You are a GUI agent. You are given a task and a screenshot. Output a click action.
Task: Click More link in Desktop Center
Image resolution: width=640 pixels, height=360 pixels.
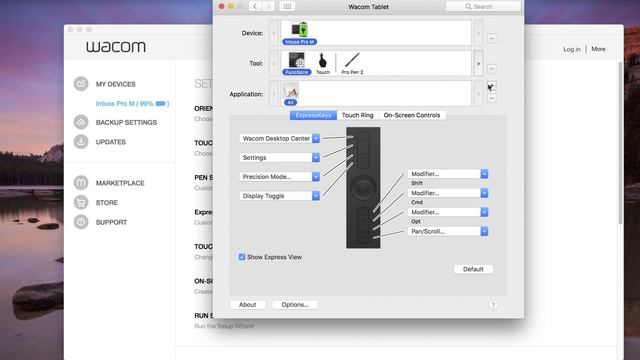pyautogui.click(x=598, y=49)
